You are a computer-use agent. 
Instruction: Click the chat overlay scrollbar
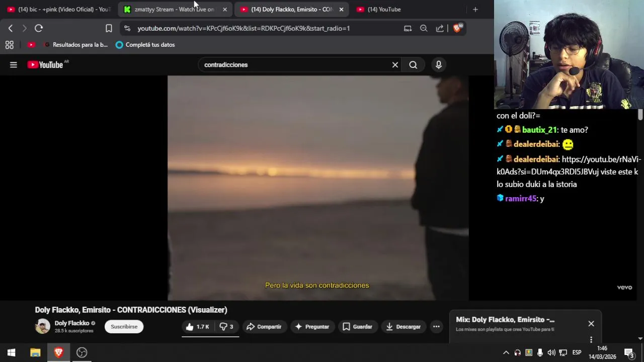tap(640, 115)
